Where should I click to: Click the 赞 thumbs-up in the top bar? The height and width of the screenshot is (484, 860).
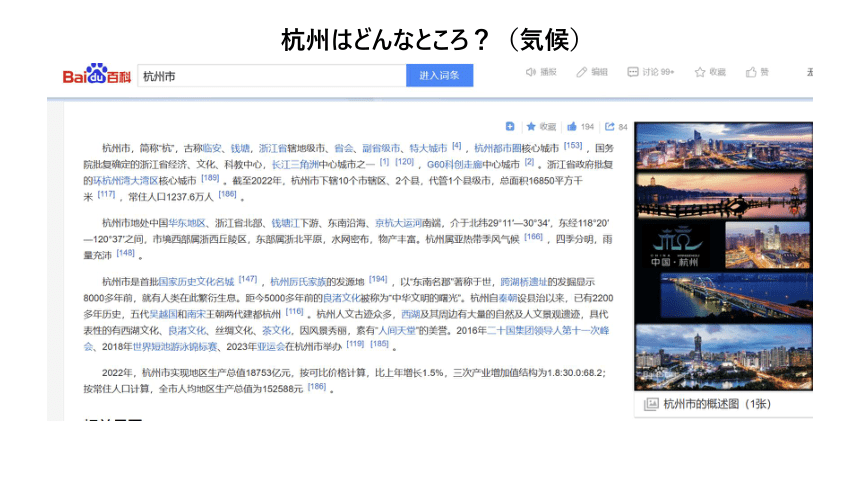[x=751, y=72]
